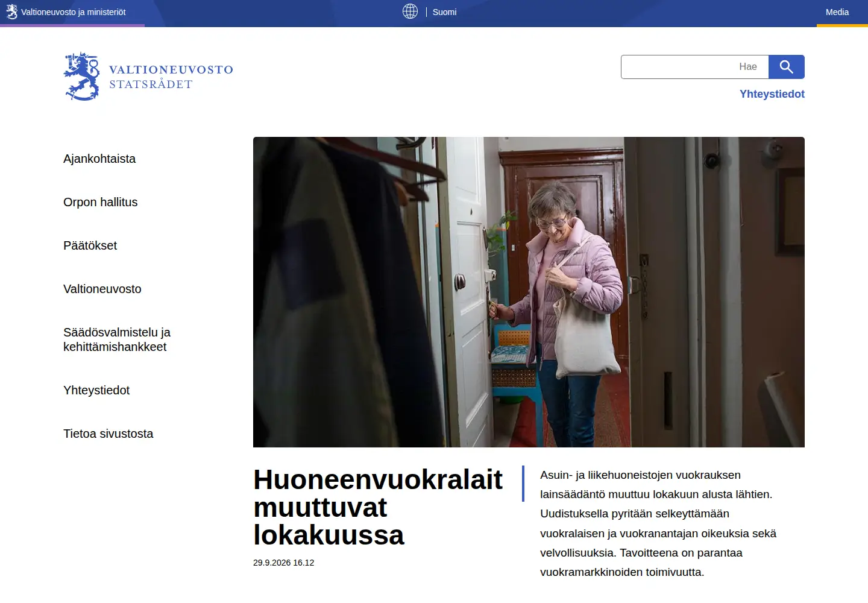The width and height of the screenshot is (868, 603).
Task: Open Ajankohtaista in the side menu
Action: click(99, 159)
